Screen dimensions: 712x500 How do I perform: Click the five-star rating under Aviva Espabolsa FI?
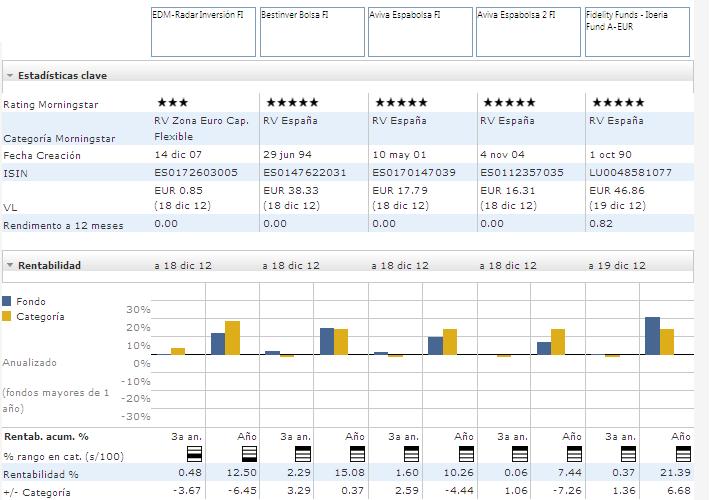(x=401, y=102)
